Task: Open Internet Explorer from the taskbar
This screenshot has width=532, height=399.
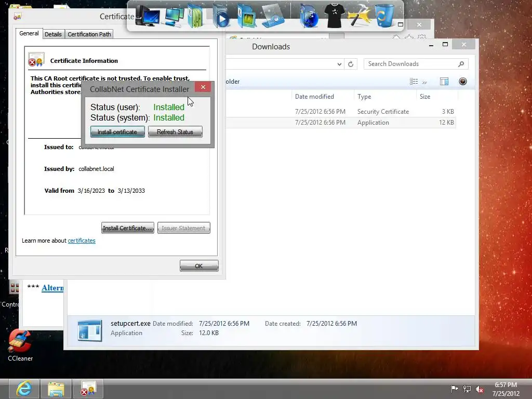Action: (23, 389)
